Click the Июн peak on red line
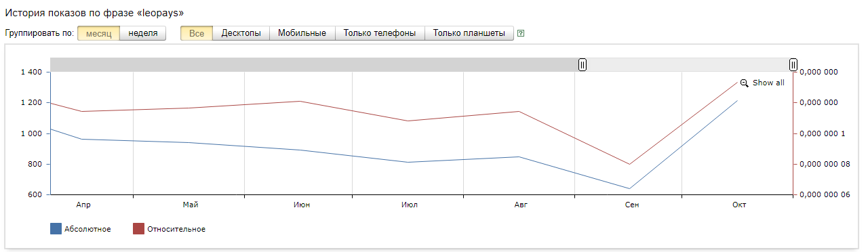This screenshot has height=252, width=868. click(x=300, y=101)
